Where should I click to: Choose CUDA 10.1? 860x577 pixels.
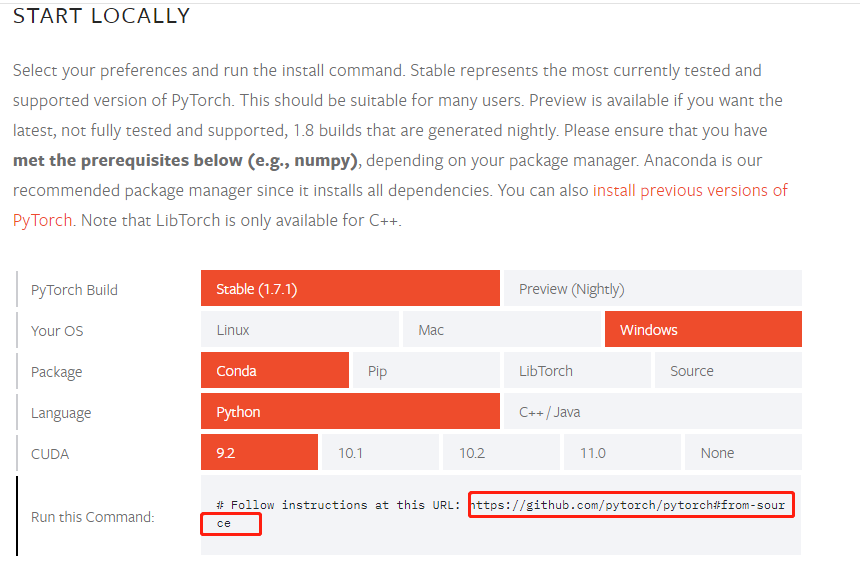coord(379,452)
